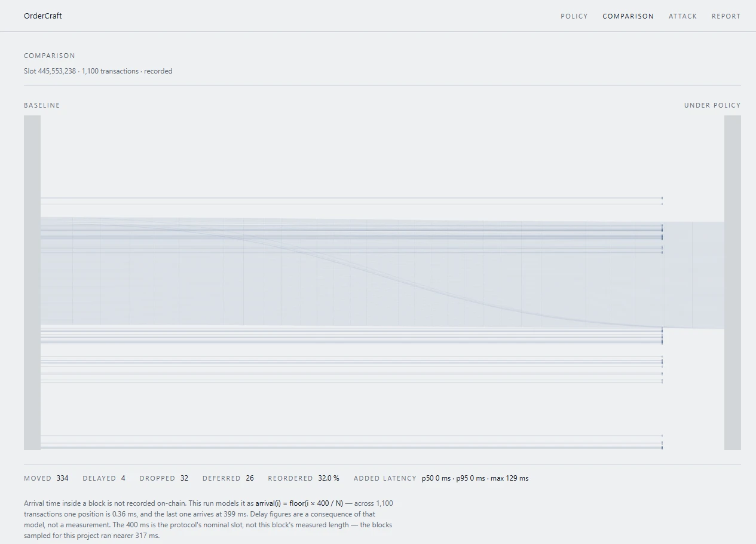Switch to the Comparison tab
This screenshot has height=544, width=756.
click(628, 16)
